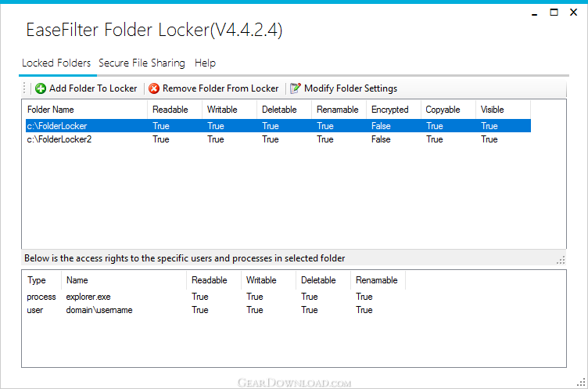Click Modify Folder Settings button

[344, 88]
